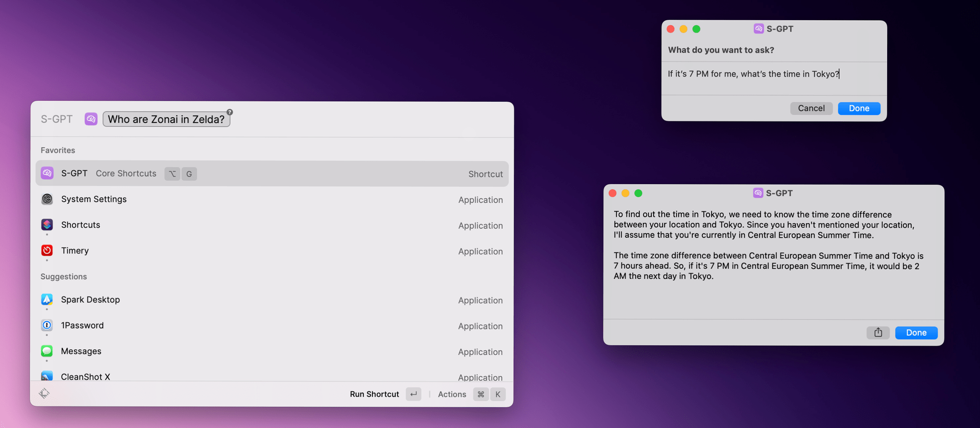The width and height of the screenshot is (980, 428).
Task: Click Cancel in the question dialog
Action: coord(811,108)
